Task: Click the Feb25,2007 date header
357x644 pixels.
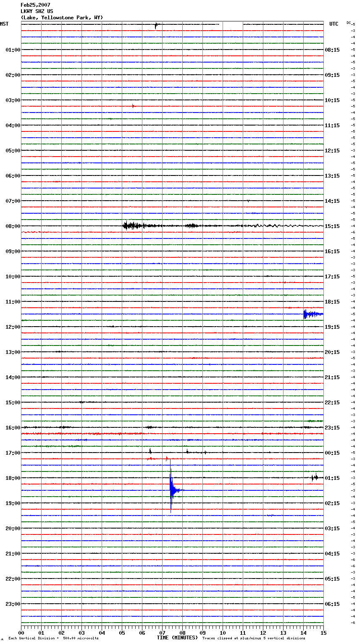Action: click(x=35, y=5)
